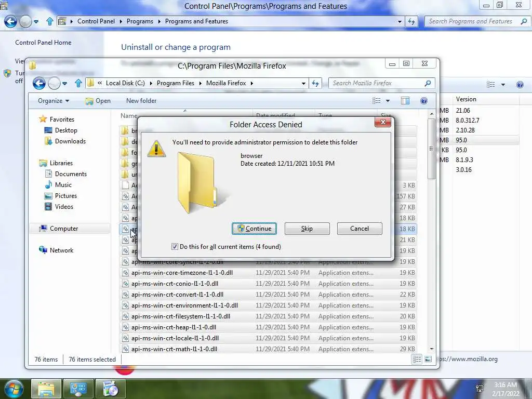Viewport: 532px width, 399px height.
Task: Open view options dropdown arrow in explorer toolbar
Action: 388,101
